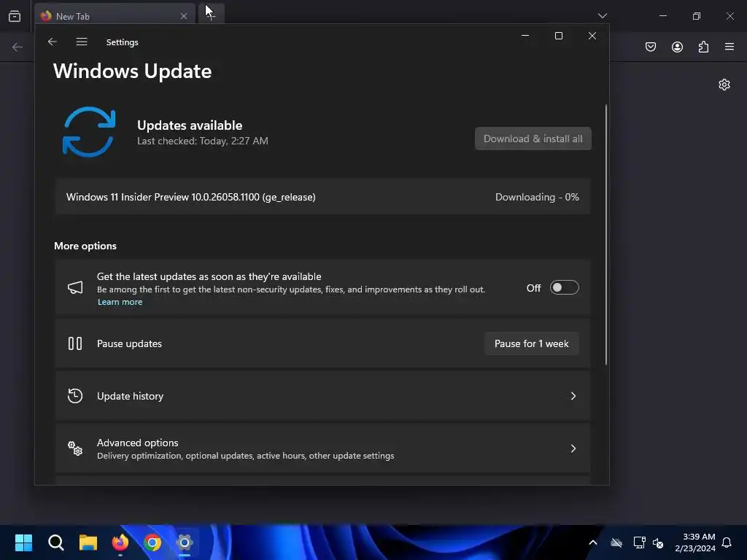The width and height of the screenshot is (747, 560).
Task: Open Firefox View in the browser window
Action: [x=15, y=16]
